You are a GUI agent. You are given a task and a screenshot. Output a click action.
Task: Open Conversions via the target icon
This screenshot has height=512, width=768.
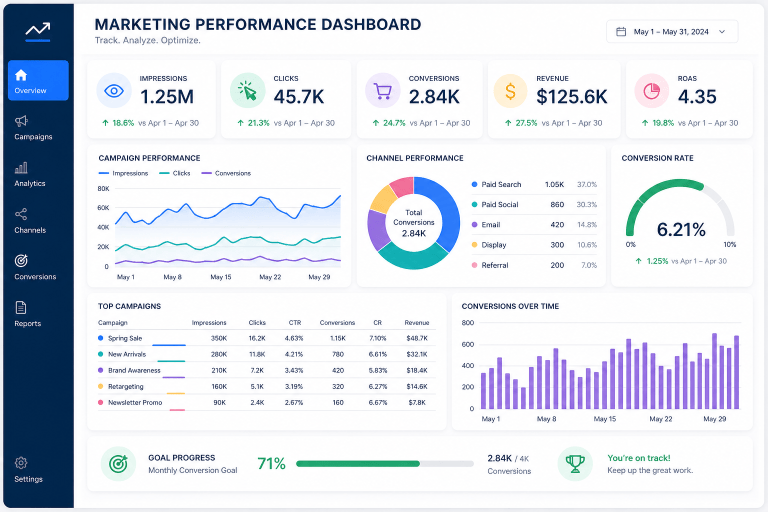click(x=21, y=261)
